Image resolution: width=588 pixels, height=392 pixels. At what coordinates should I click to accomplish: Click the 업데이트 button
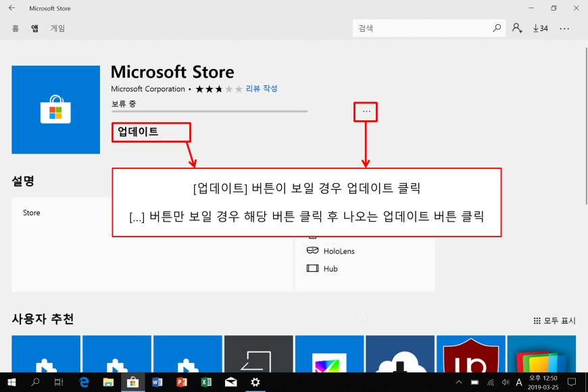coord(151,132)
